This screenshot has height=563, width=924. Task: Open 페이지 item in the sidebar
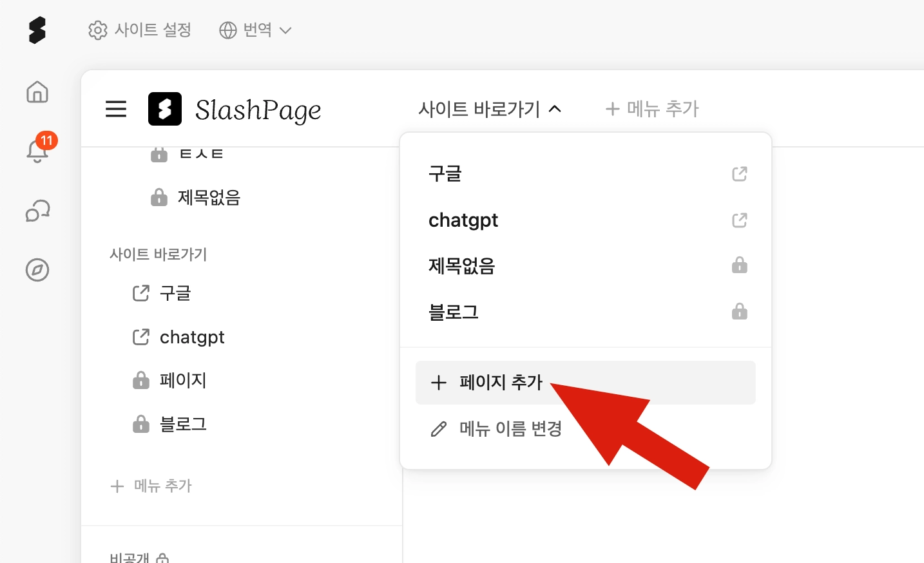(x=183, y=381)
